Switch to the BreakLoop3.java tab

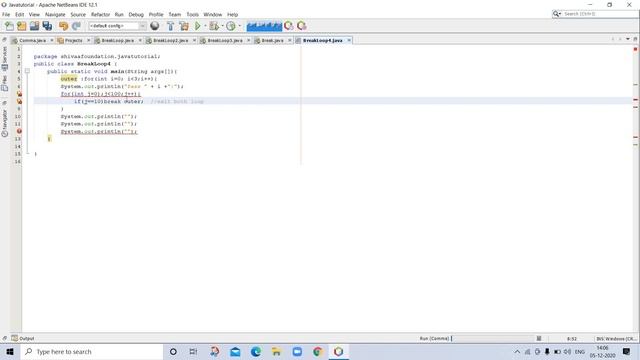coord(225,40)
